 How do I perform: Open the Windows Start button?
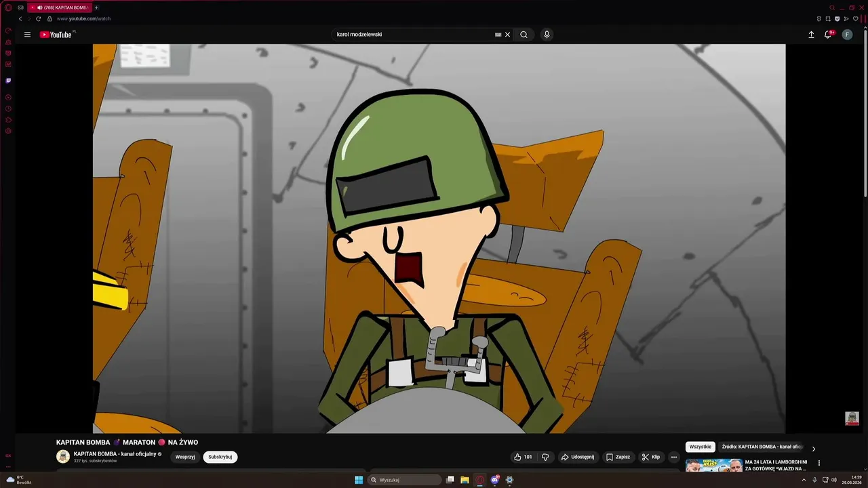coord(359,480)
